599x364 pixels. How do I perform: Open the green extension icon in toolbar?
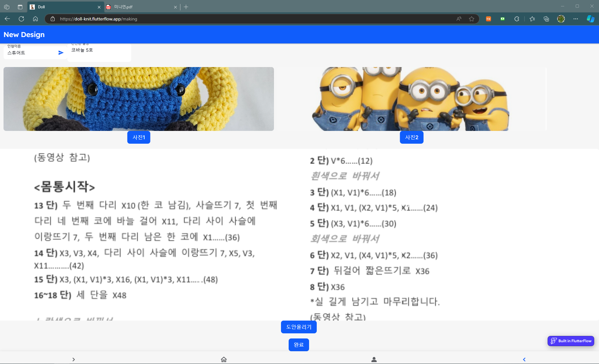click(503, 19)
